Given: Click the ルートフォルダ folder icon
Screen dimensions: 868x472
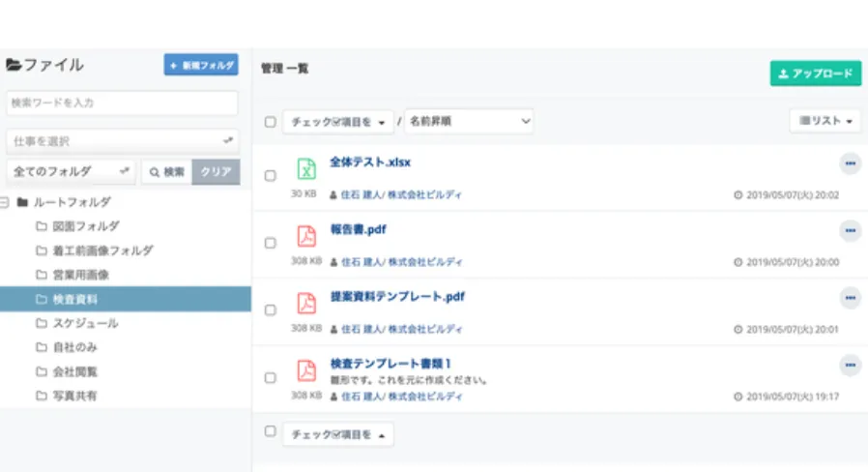Looking at the screenshot, I should click(22, 202).
